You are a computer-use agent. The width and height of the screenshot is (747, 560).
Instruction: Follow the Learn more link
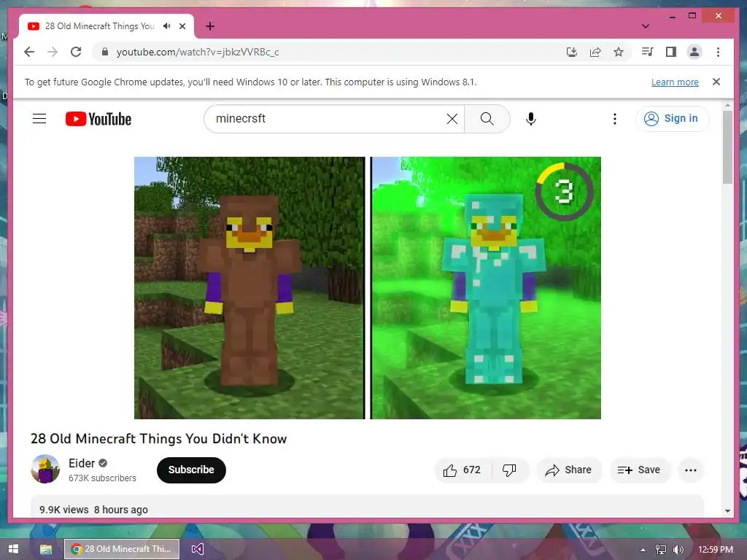click(x=675, y=82)
